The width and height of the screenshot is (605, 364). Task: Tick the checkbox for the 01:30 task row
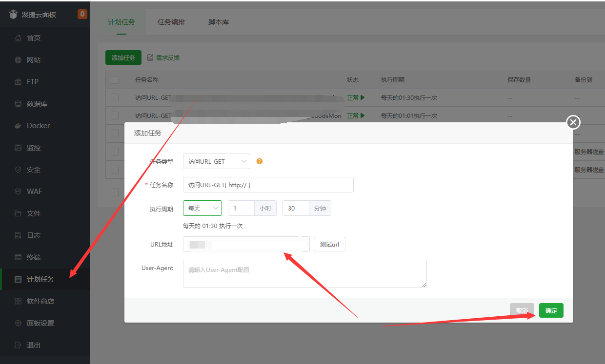click(x=115, y=97)
